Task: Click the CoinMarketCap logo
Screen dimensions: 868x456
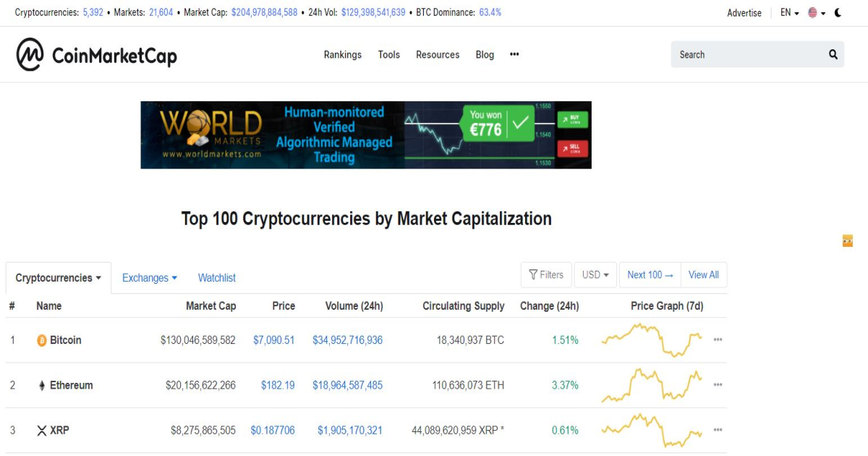Action: [x=97, y=54]
